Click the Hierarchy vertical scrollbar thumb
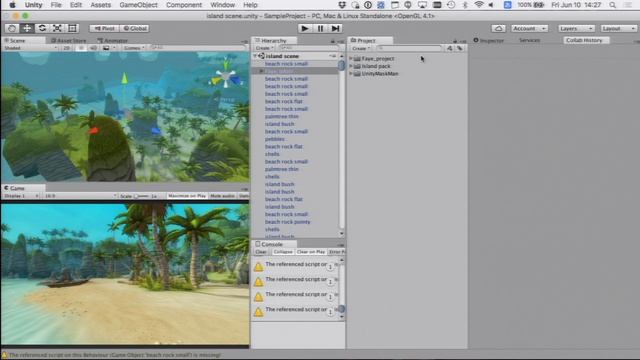This screenshot has width=640, height=360. (x=341, y=65)
